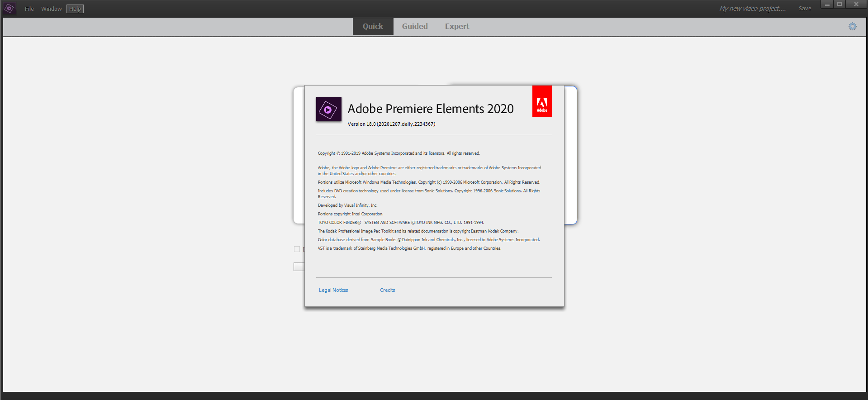
Task: Click the 'VST is a trademark of Steinberg' line
Action: tap(409, 248)
